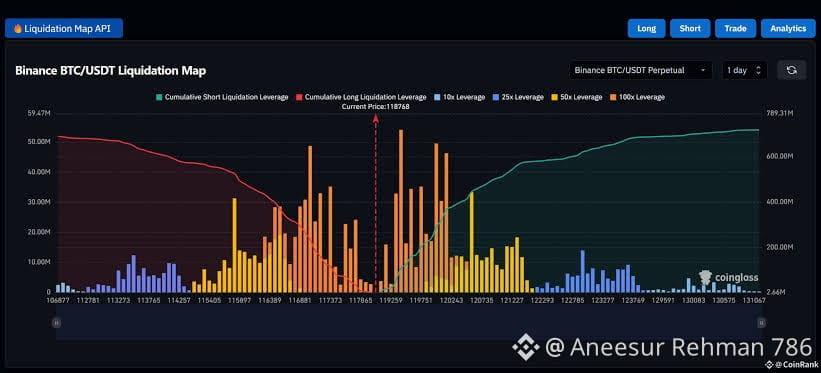Click the 113273 price axis label
821x373 pixels.
coord(119,301)
